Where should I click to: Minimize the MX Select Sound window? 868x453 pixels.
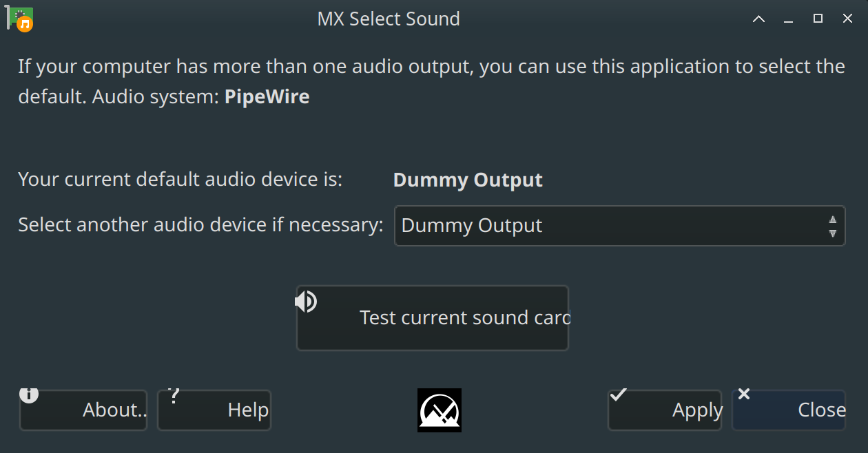pos(789,20)
